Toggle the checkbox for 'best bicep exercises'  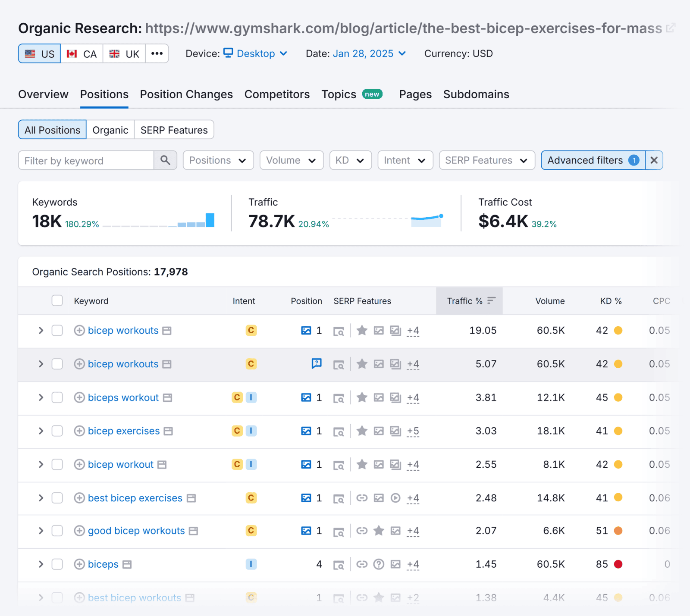[x=57, y=498]
